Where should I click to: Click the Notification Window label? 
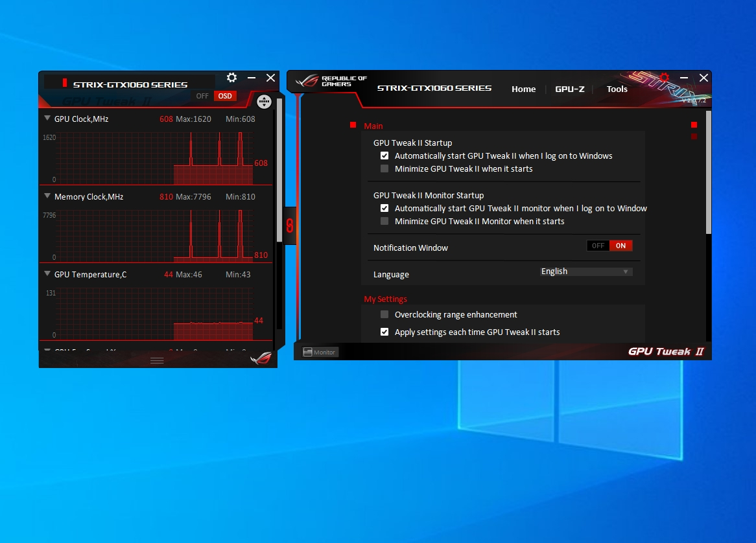tap(411, 248)
